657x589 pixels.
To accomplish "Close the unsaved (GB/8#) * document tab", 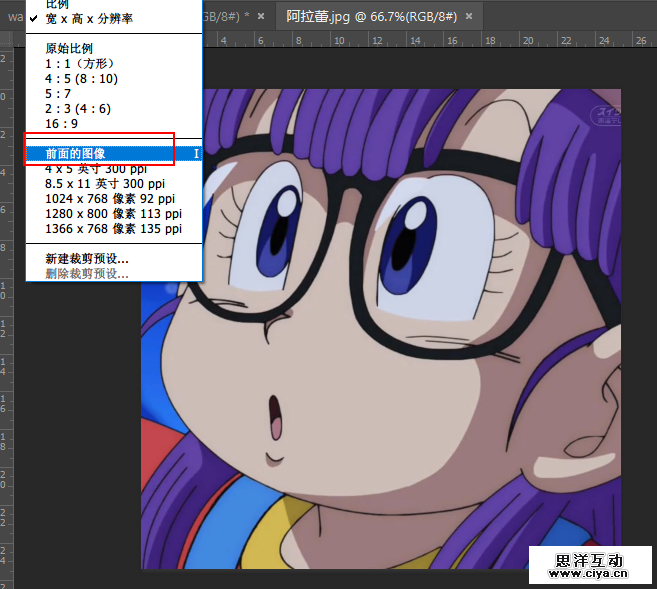I will click(x=261, y=17).
